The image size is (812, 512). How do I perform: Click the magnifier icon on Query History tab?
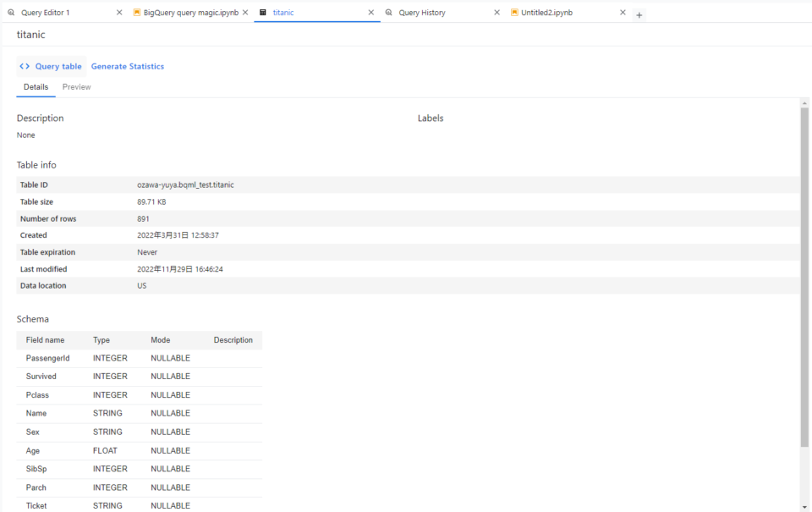(x=390, y=13)
